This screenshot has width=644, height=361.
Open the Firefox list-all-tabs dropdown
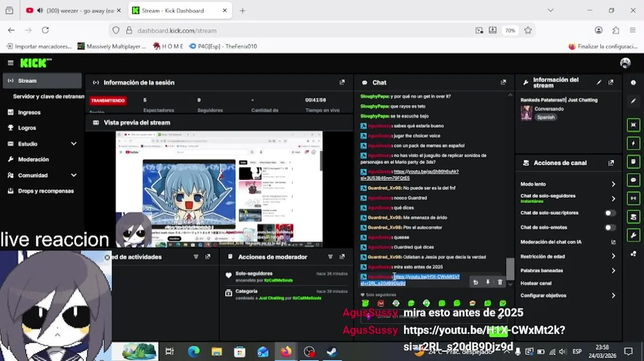click(550, 11)
